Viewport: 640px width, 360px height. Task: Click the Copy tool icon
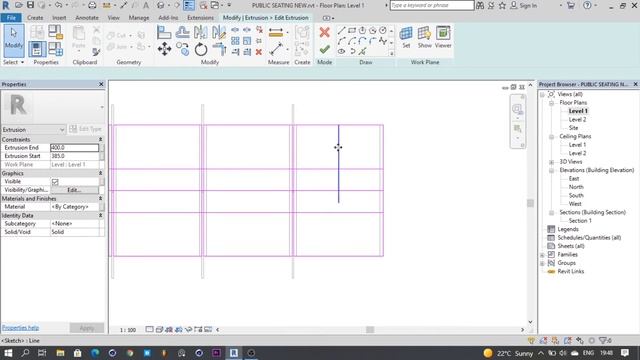(x=182, y=49)
